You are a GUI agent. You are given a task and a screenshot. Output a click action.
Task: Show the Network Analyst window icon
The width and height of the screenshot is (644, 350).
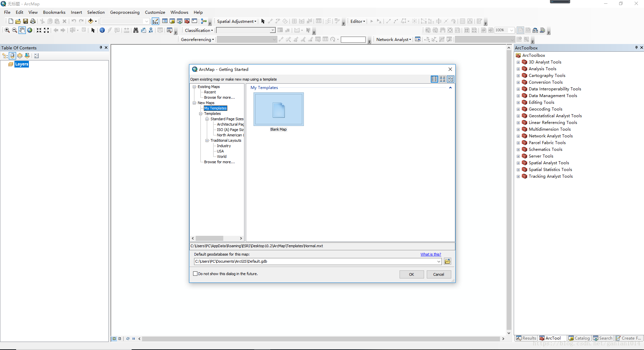point(418,39)
